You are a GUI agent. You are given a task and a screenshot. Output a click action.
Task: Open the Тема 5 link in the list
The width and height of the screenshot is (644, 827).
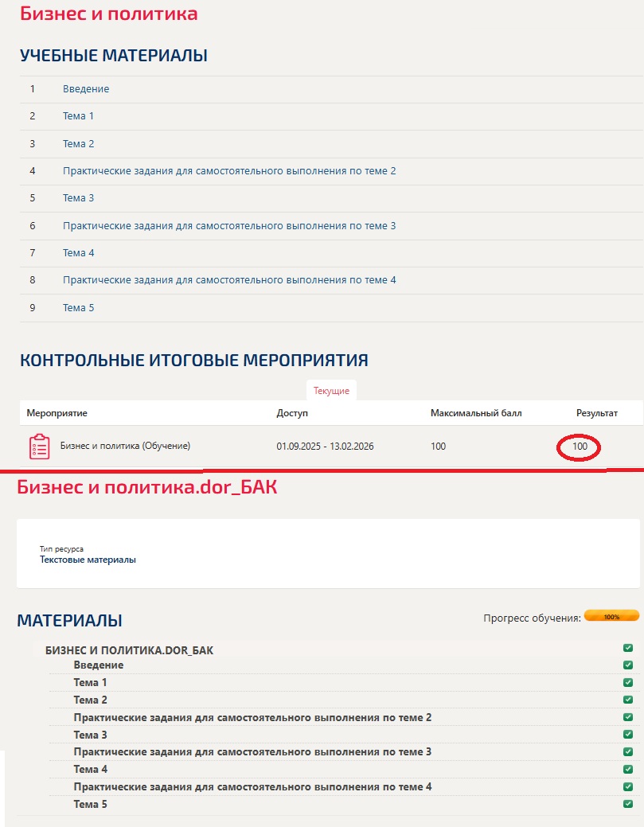[78, 308]
